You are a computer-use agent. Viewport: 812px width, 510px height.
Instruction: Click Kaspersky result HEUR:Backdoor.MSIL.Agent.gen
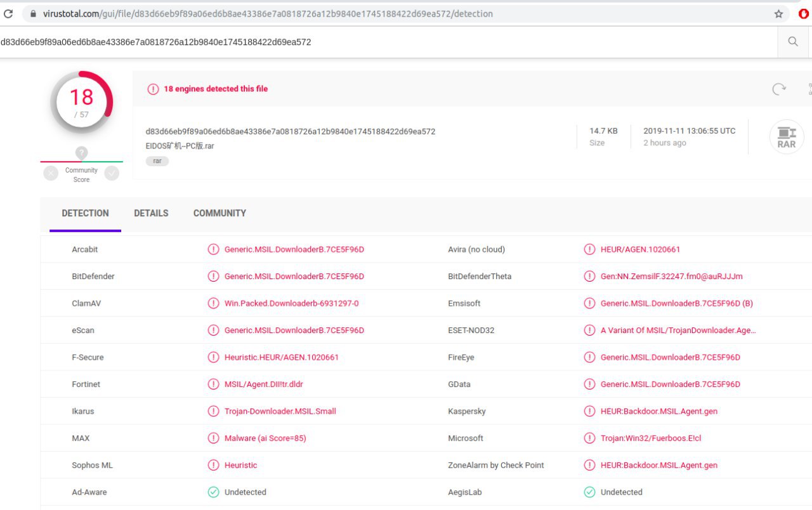pos(659,411)
